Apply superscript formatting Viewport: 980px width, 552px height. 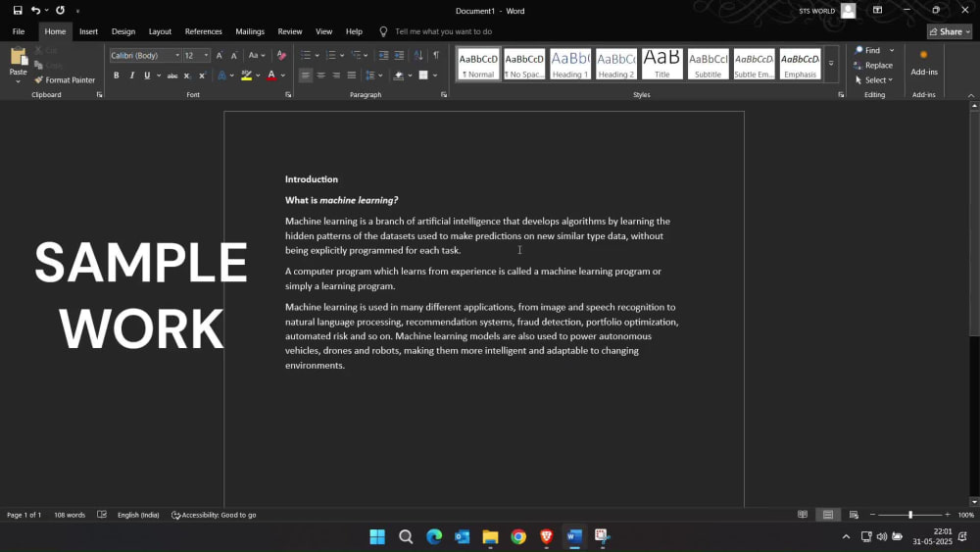pyautogui.click(x=202, y=75)
